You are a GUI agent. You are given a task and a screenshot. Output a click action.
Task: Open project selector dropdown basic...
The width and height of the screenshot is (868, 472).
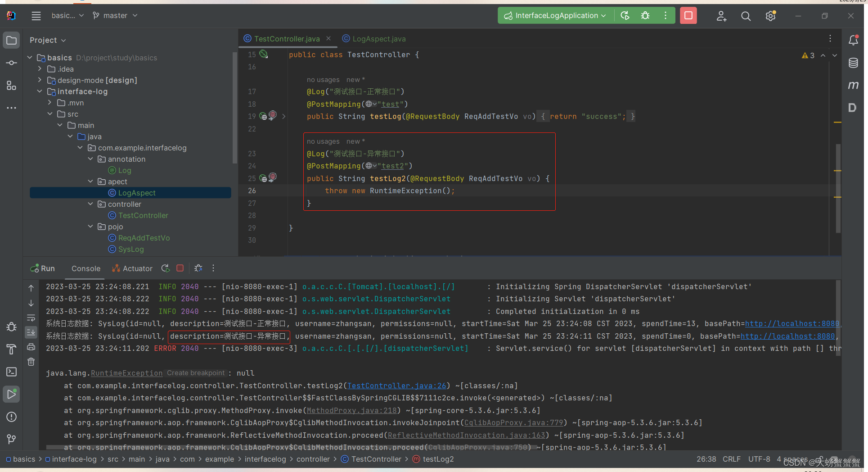[67, 16]
